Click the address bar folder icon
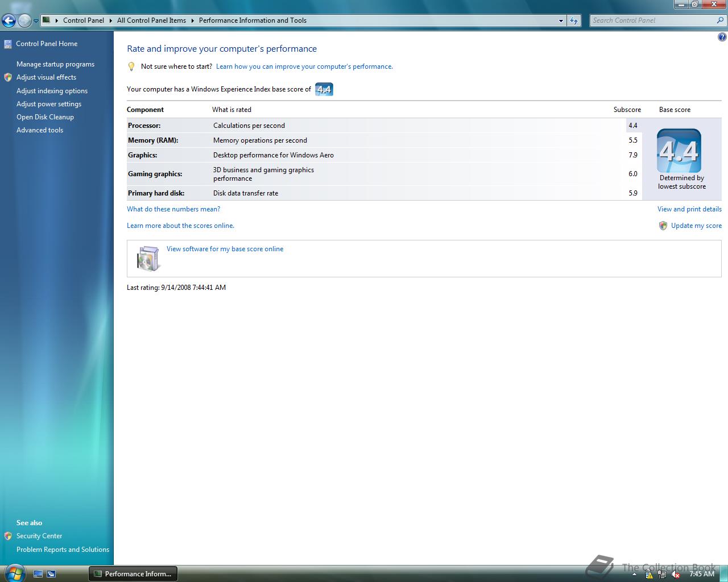Screen dimensions: 728x582 (47, 20)
